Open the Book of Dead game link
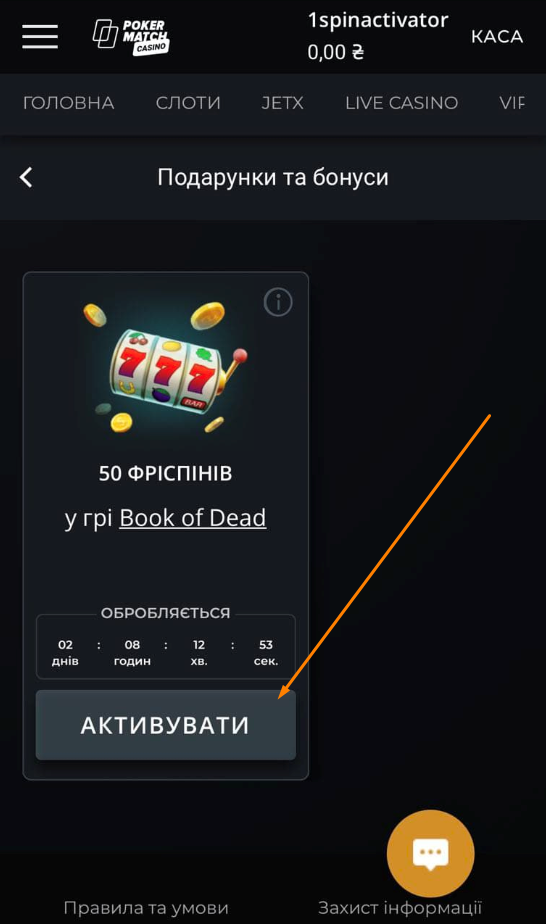546x924 pixels. click(x=193, y=518)
